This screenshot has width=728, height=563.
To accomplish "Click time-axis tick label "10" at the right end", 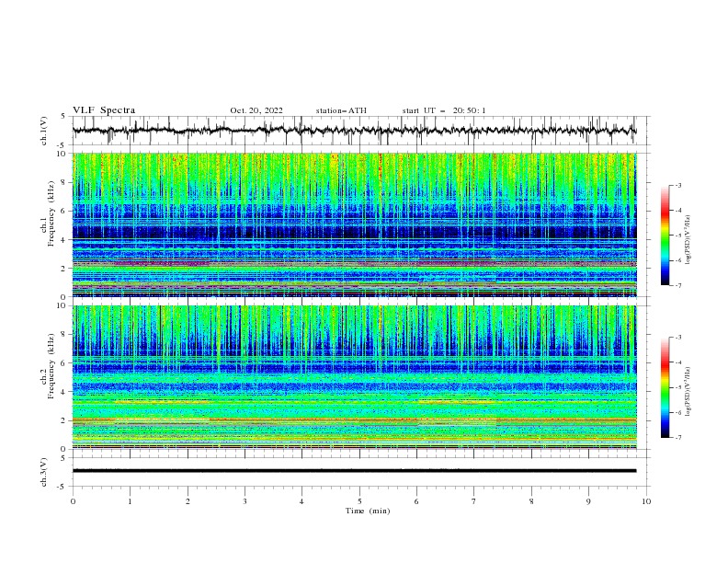I will coord(646,501).
